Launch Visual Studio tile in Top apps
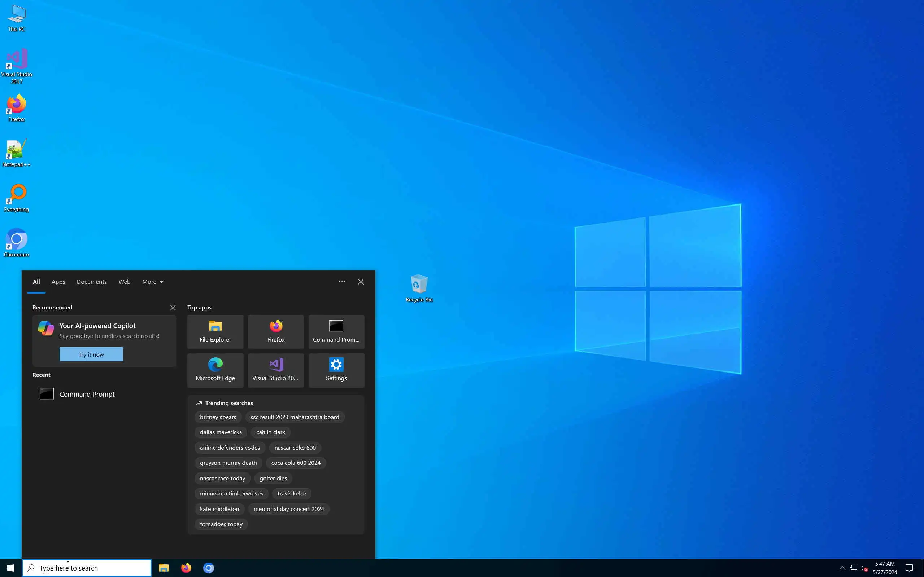 pos(276,370)
